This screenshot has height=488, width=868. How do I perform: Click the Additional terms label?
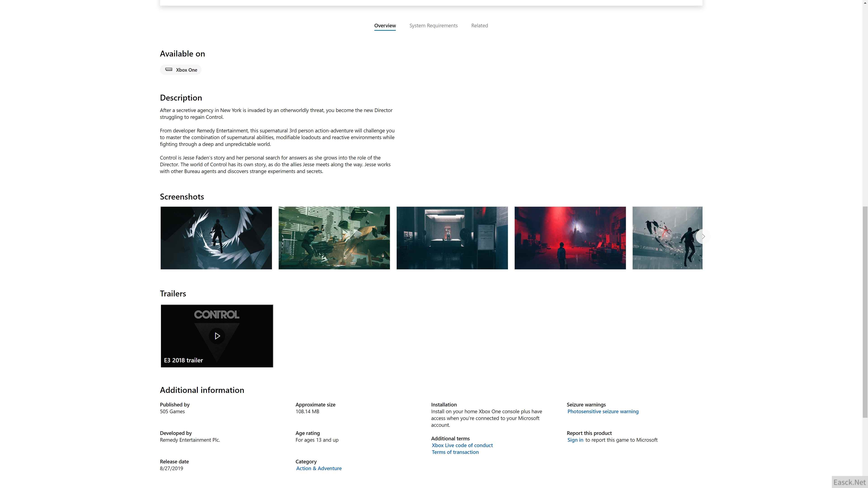pos(450,439)
